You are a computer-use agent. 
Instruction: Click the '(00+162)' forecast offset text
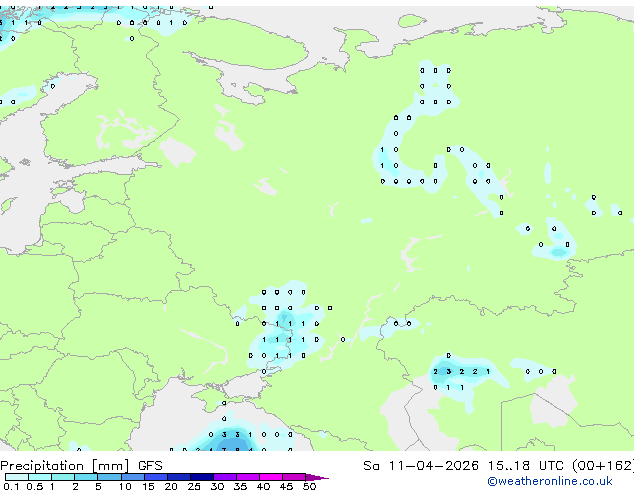603,466
